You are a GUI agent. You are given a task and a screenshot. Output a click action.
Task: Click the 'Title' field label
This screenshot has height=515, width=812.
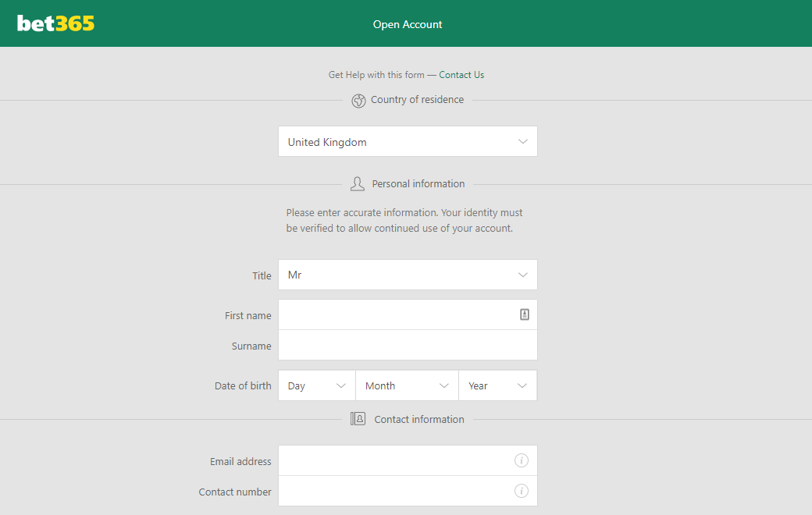262,276
